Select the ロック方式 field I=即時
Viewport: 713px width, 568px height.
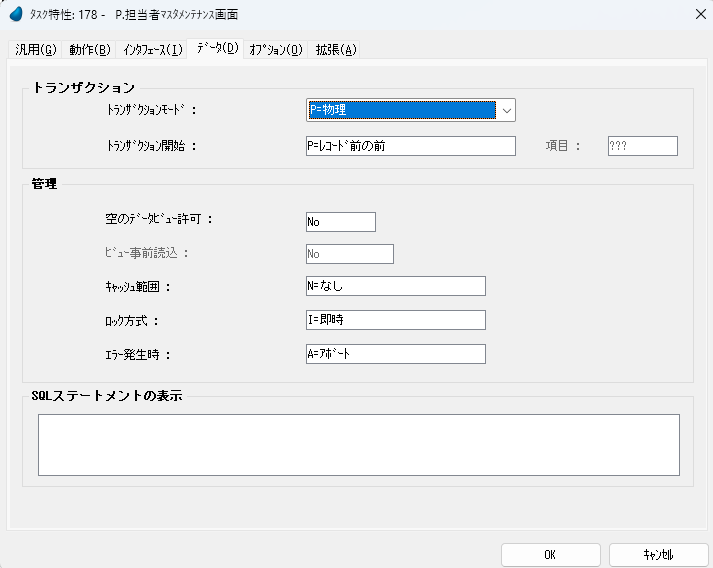[x=395, y=320]
